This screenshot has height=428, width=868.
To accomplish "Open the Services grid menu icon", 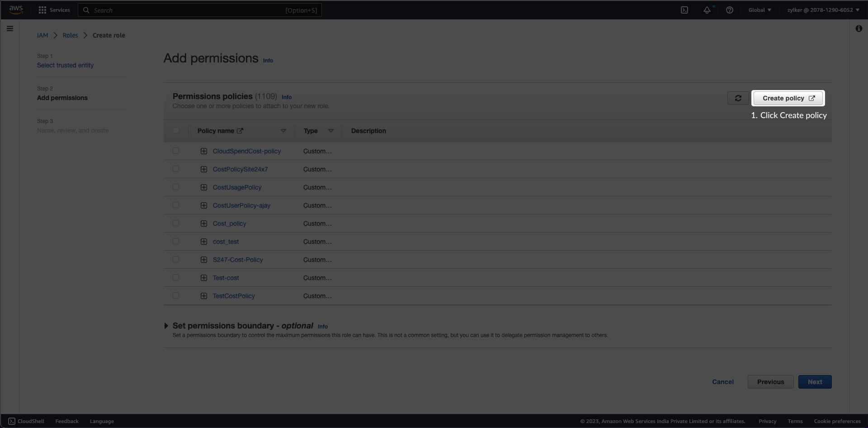I will (x=42, y=10).
